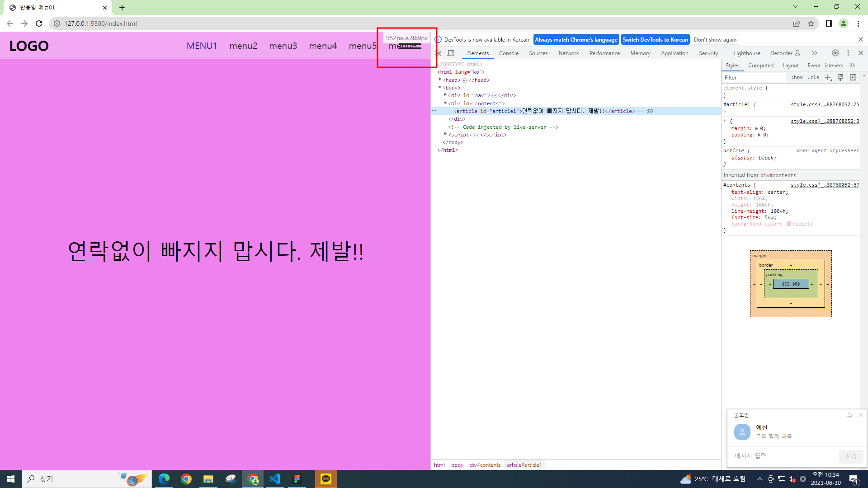This screenshot has width=868, height=488.
Task: Expand the head element in DOM tree
Action: click(440, 80)
